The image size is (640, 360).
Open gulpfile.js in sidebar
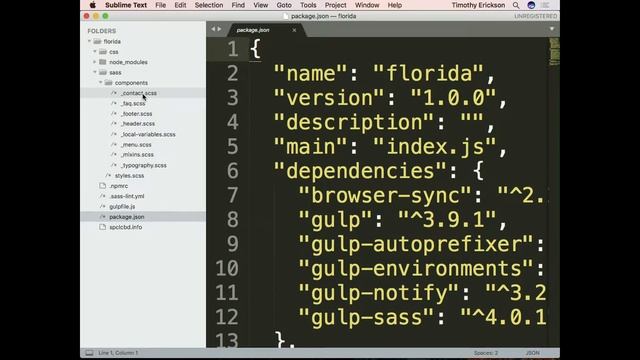(122, 207)
